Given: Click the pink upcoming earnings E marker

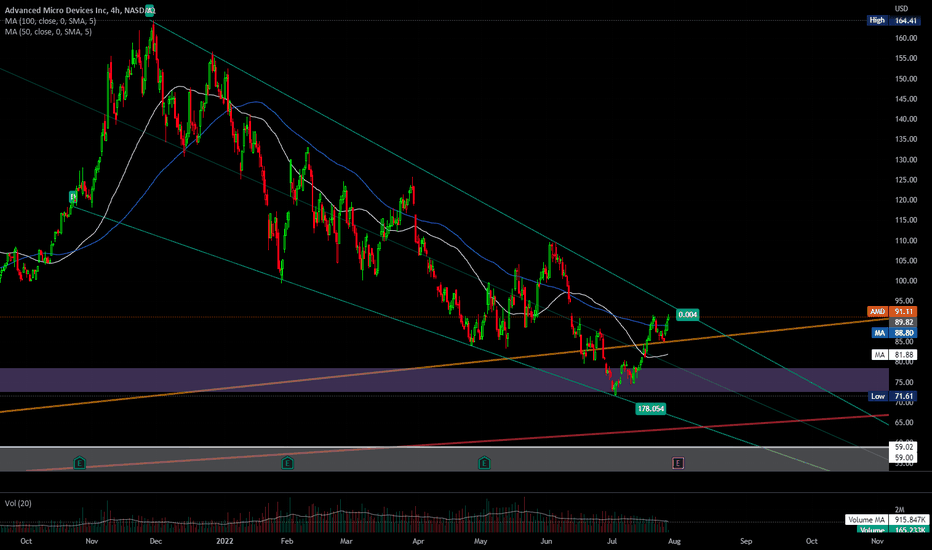Looking at the screenshot, I should (678, 463).
